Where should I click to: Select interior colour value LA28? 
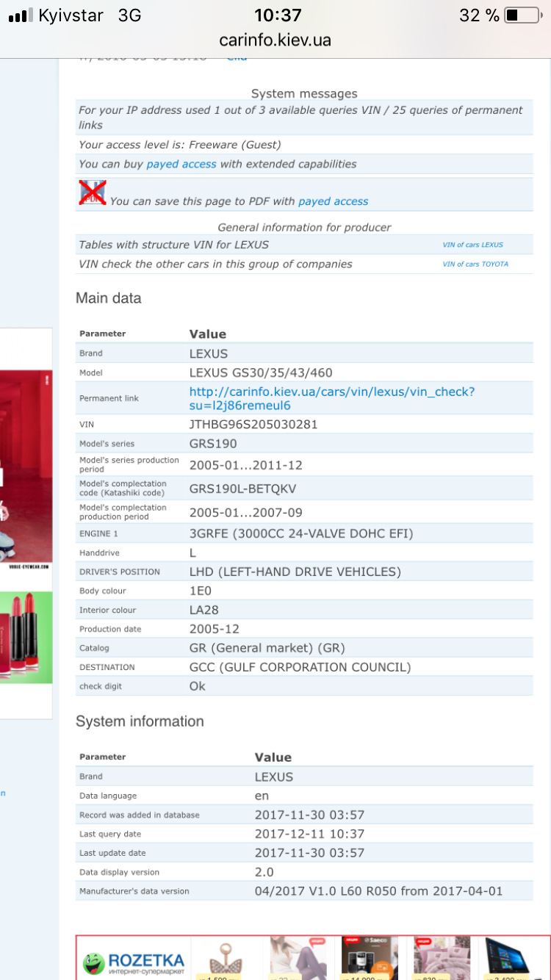[204, 610]
